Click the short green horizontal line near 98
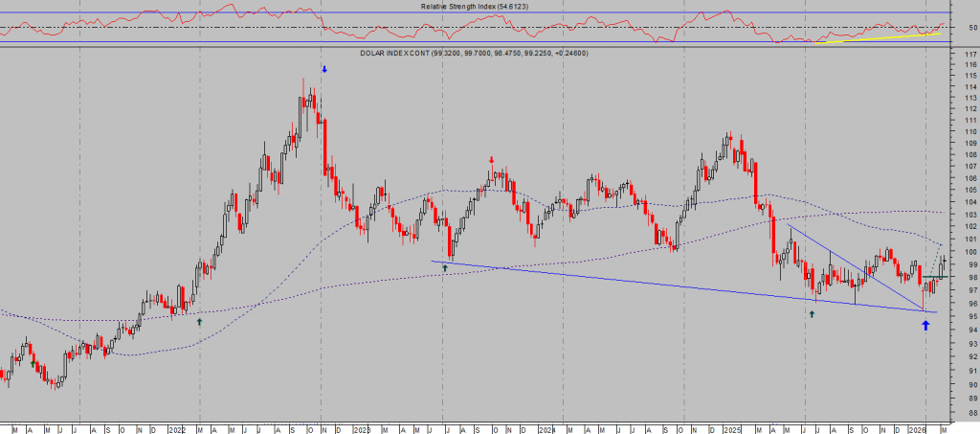The height and width of the screenshot is (434, 980). pos(933,277)
